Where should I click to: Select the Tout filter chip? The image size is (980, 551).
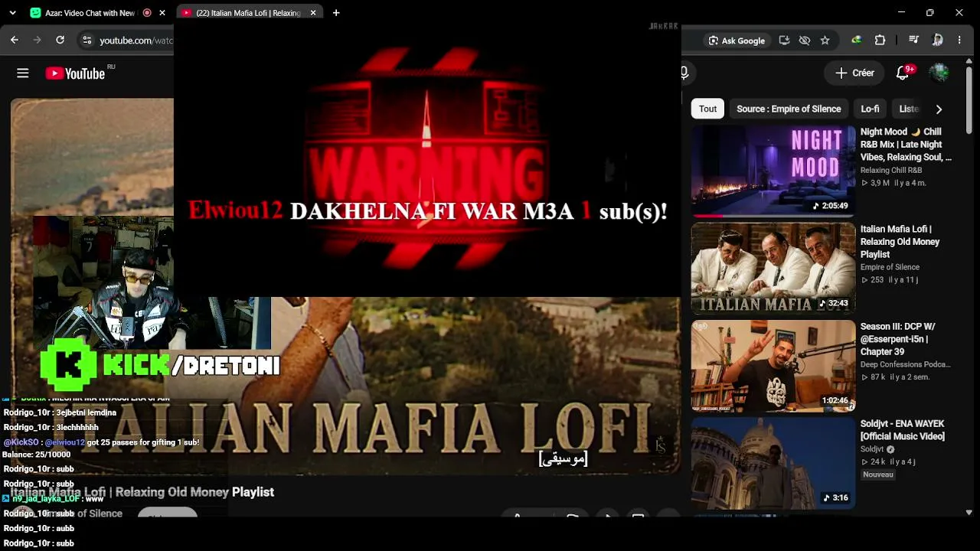point(707,109)
